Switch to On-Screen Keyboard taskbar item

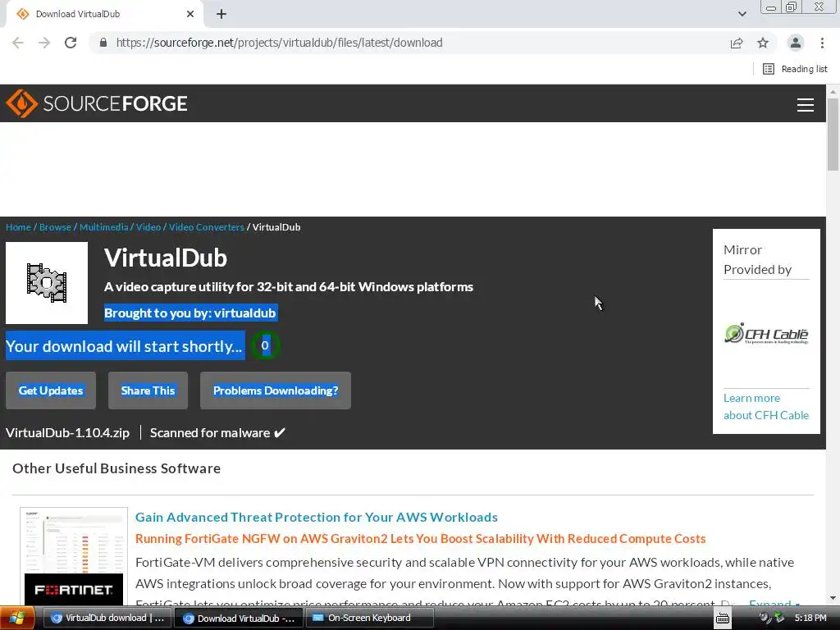[370, 619]
